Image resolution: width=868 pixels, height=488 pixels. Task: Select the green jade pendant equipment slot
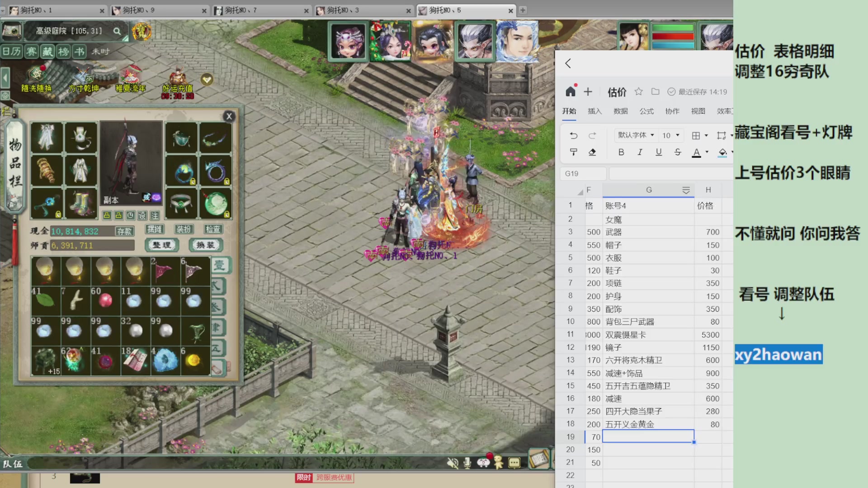point(216,204)
